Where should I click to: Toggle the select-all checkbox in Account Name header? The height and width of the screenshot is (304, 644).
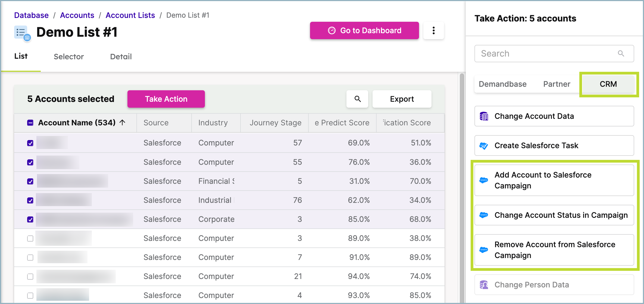[30, 123]
